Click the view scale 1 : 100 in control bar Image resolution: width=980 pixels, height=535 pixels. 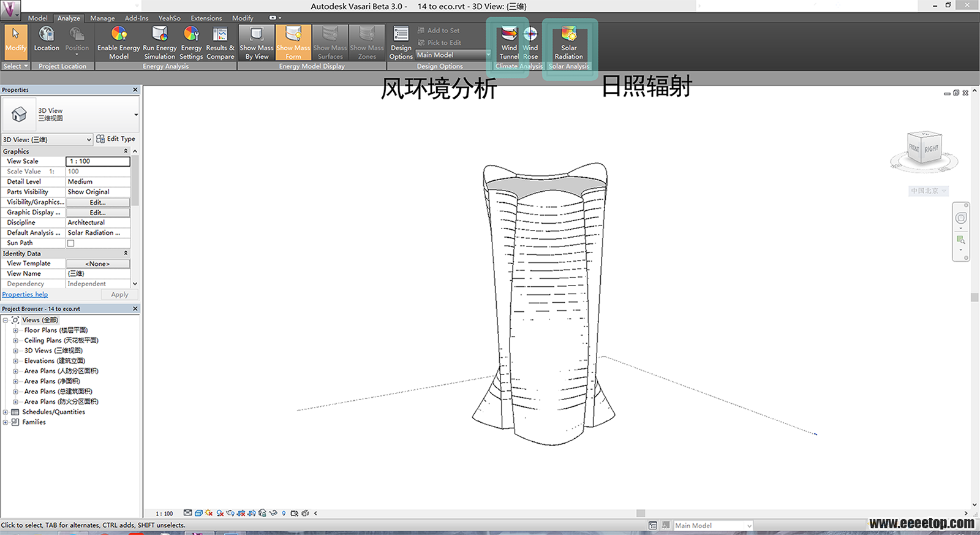tap(164, 514)
